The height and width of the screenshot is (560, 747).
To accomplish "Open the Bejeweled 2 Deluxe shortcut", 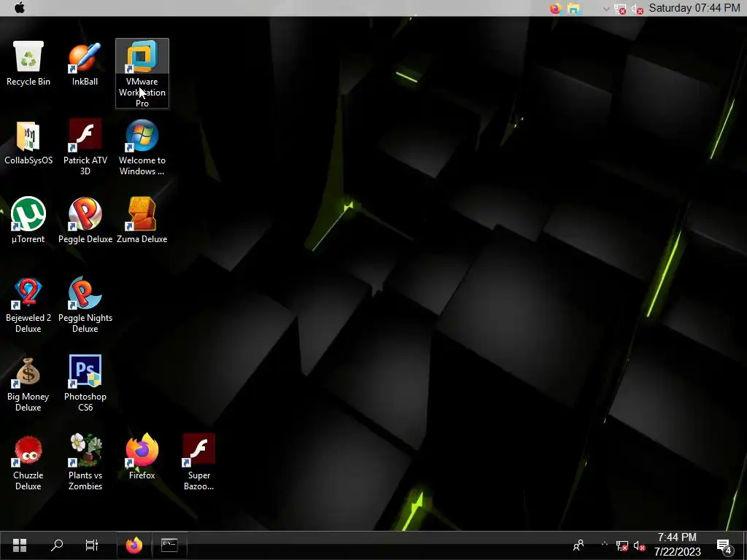I will click(x=28, y=305).
